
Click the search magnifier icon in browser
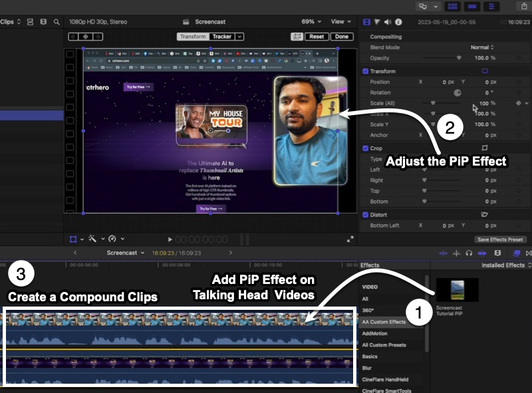(57, 22)
